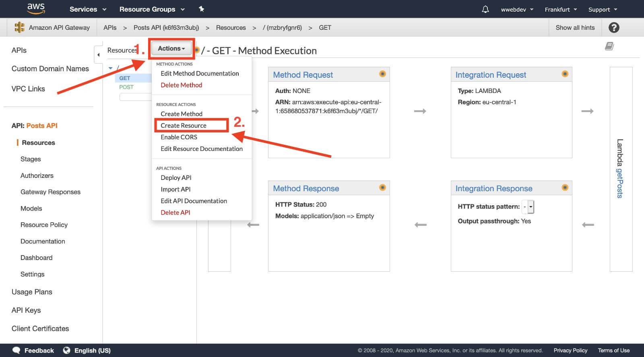The height and width of the screenshot is (357, 644).
Task: Open Settings in sidebar
Action: (32, 274)
